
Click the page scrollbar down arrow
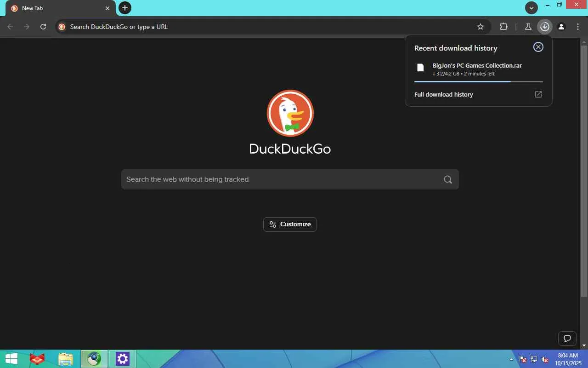click(x=584, y=345)
